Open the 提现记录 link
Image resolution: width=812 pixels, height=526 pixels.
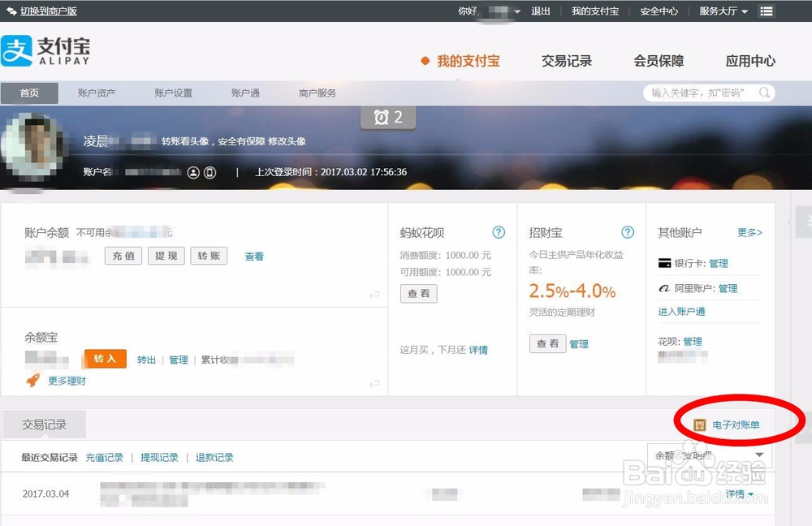159,458
